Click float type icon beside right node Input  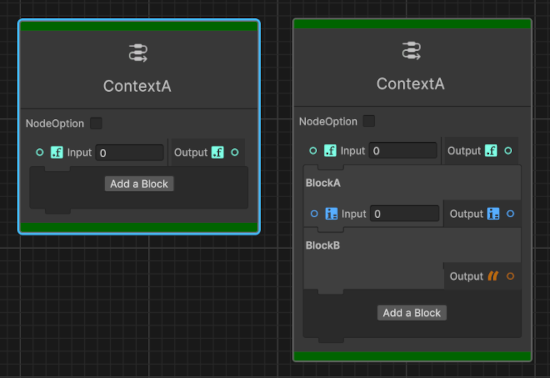330,150
